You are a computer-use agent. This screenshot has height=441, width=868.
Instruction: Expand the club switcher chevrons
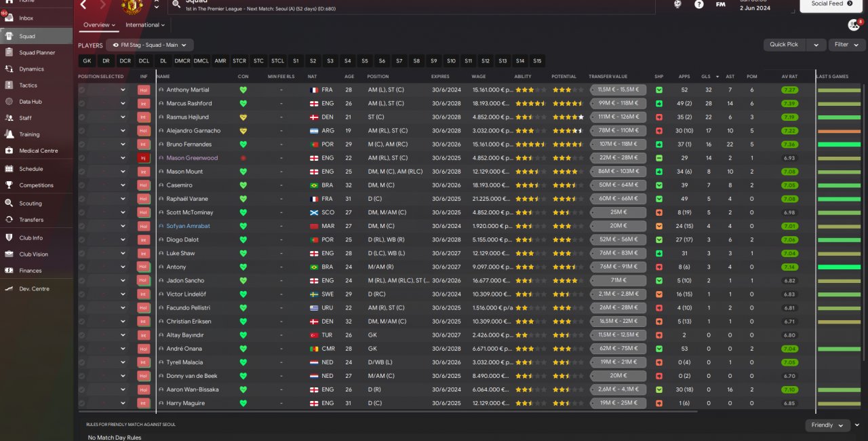click(157, 5)
